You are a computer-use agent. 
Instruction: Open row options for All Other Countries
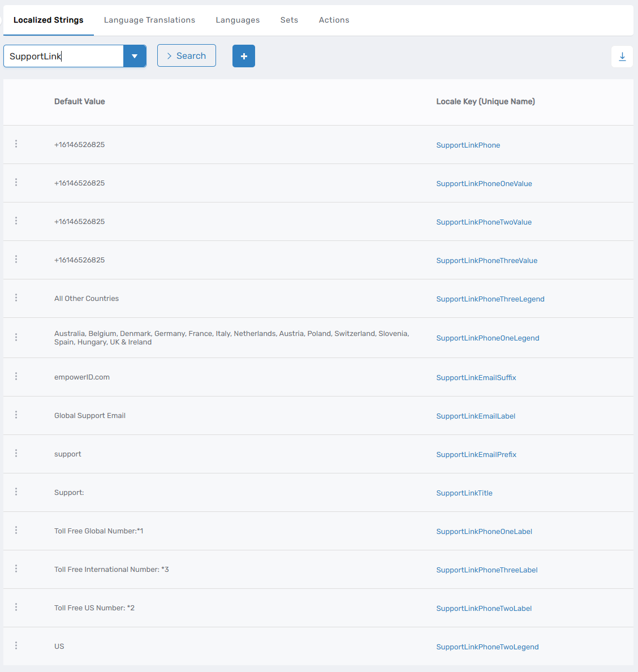pyautogui.click(x=16, y=298)
